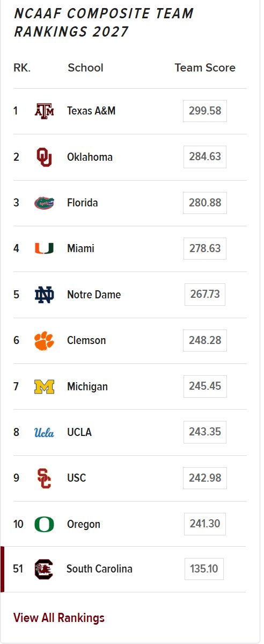Click the South Carolina Gamecocks logo
Screen dimensions: 264x644
pos(44,569)
